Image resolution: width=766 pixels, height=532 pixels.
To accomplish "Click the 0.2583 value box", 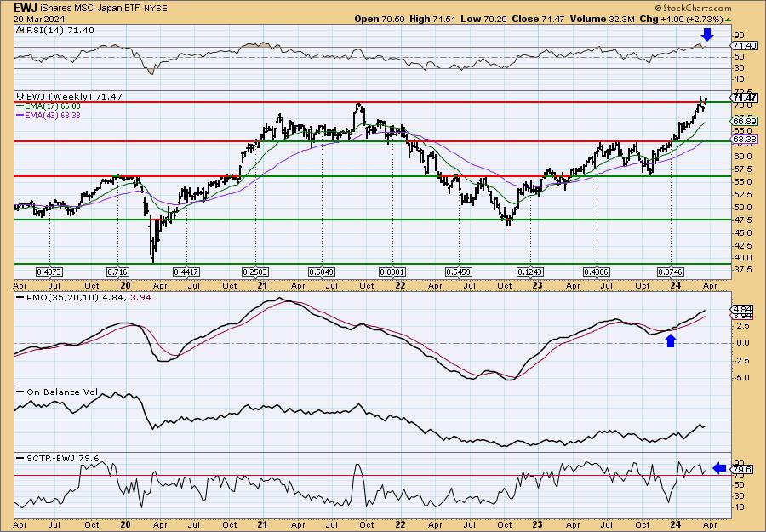I will pyautogui.click(x=255, y=272).
